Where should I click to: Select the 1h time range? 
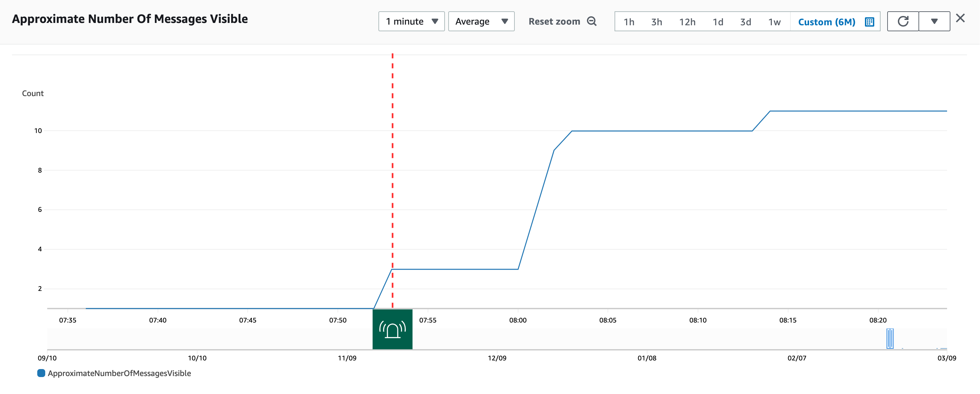(x=629, y=22)
